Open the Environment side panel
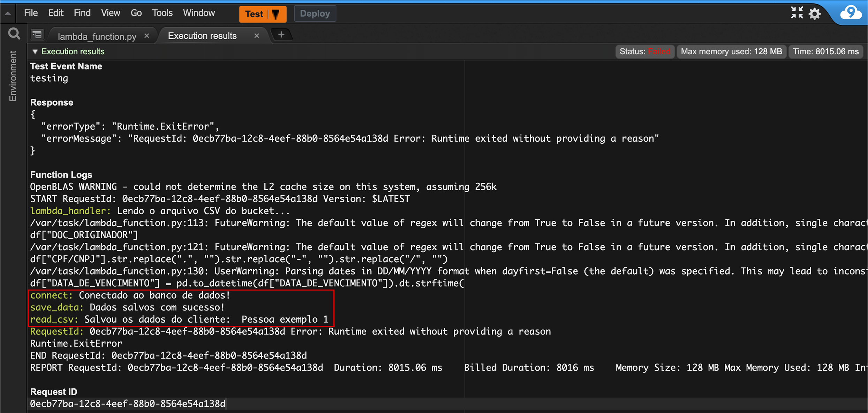The height and width of the screenshot is (413, 868). coord(13,76)
